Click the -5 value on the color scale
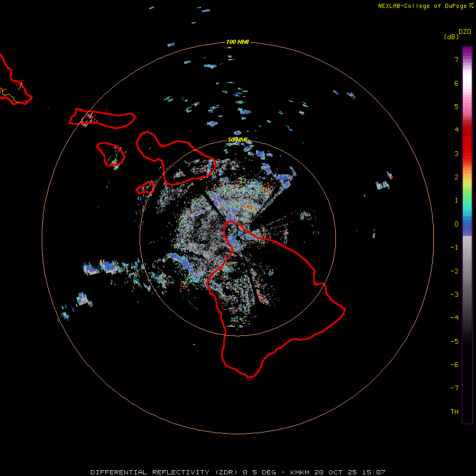 pos(454,342)
